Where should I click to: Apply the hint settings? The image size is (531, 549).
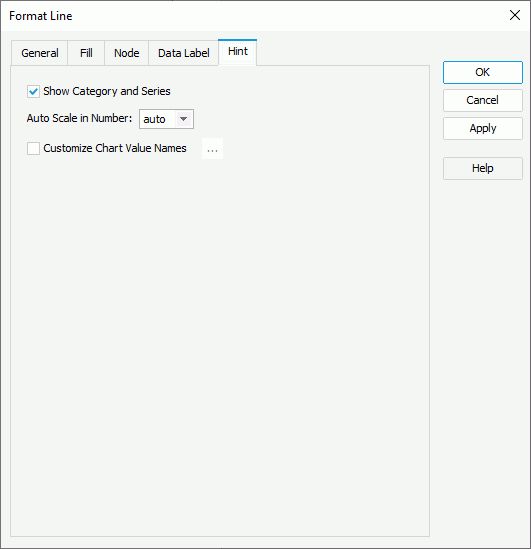[483, 128]
